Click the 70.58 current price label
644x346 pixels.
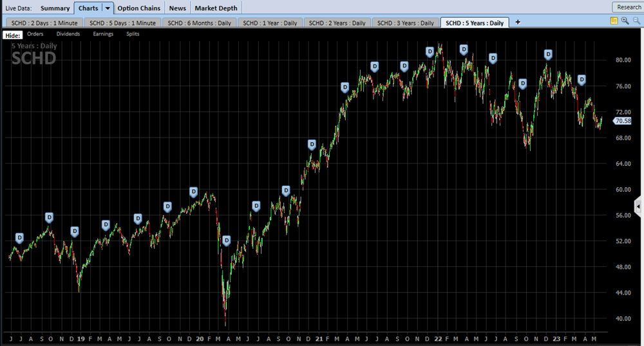[x=622, y=121]
